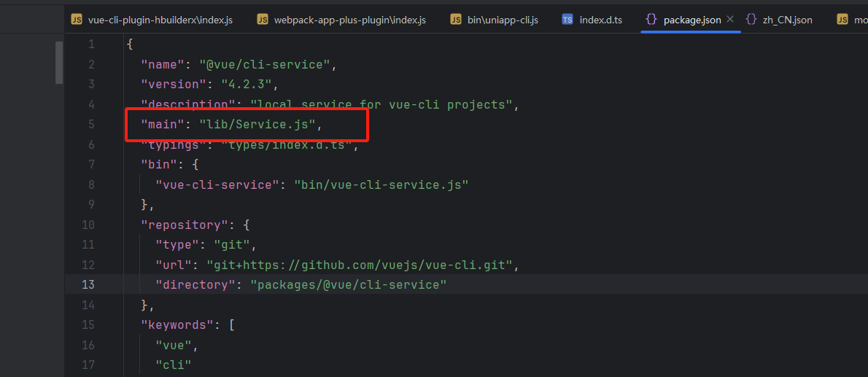Switch to the bin\uniapp-cli.js tab
This screenshot has width=868, height=377.
click(503, 20)
